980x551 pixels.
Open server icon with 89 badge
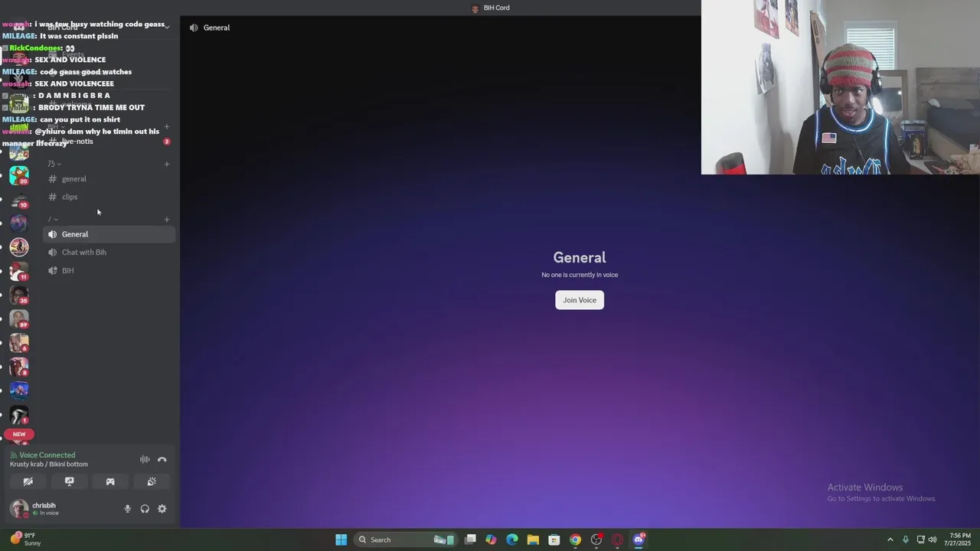pos(19,318)
